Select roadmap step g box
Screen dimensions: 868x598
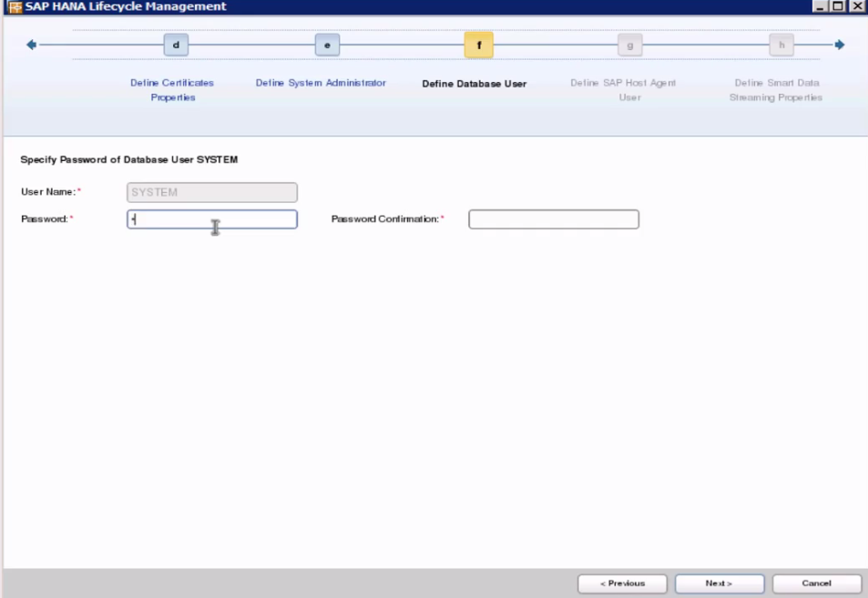pos(630,45)
